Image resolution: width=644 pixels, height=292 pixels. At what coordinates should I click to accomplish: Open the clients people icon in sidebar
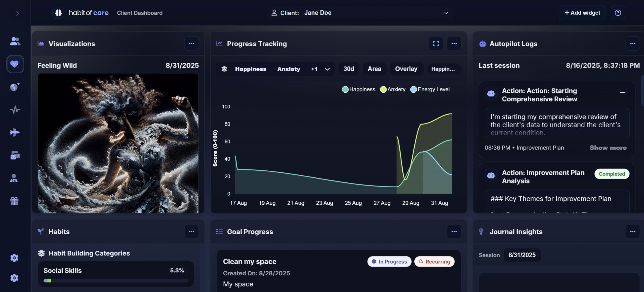(15, 41)
